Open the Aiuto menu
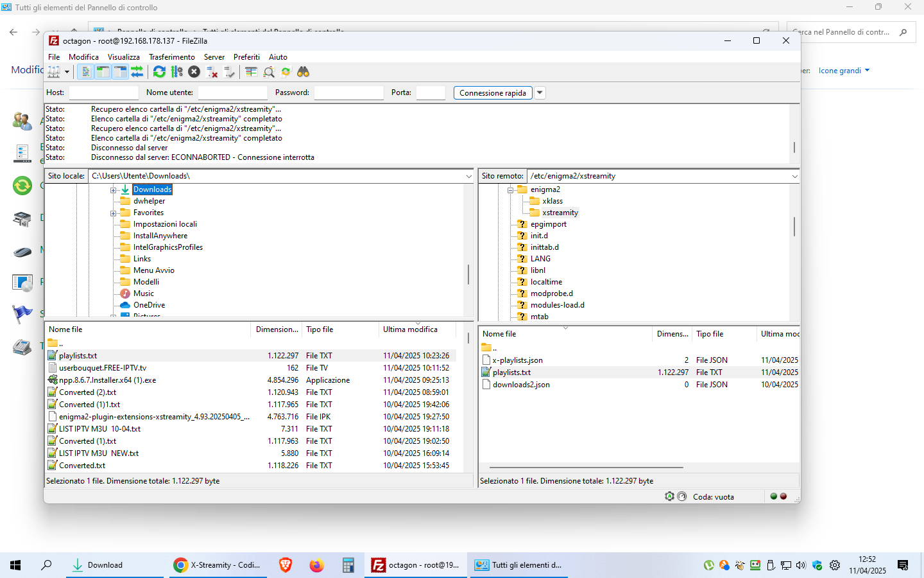This screenshot has height=578, width=924. (x=278, y=57)
